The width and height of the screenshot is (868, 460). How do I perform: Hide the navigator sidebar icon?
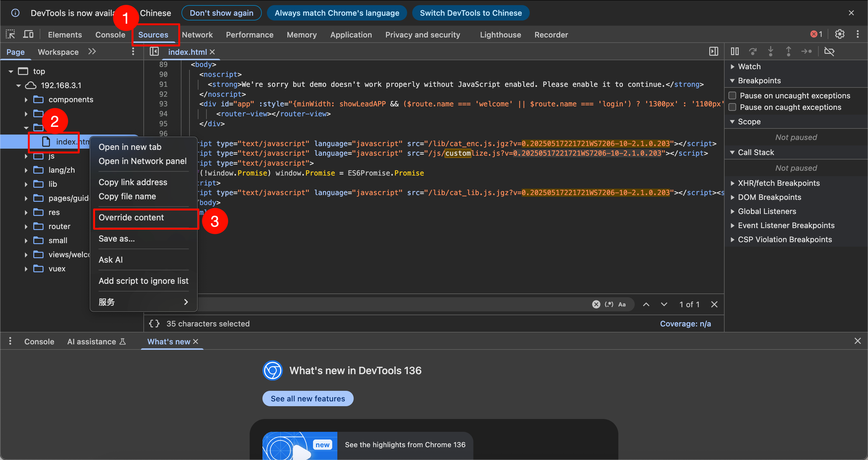coord(154,52)
